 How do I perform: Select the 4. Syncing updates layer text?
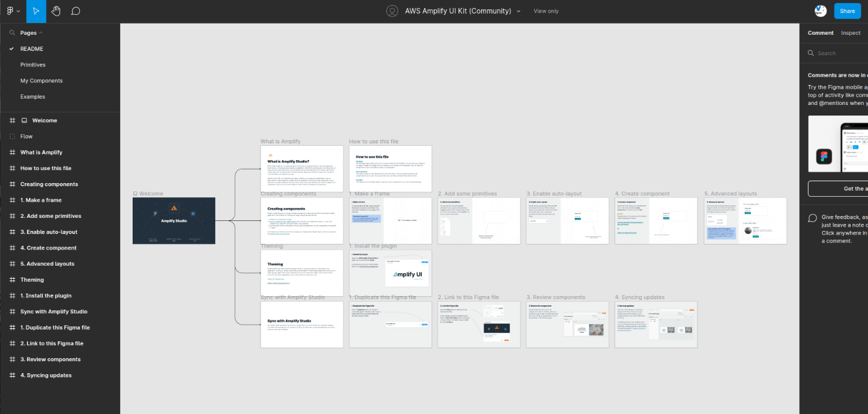click(46, 376)
